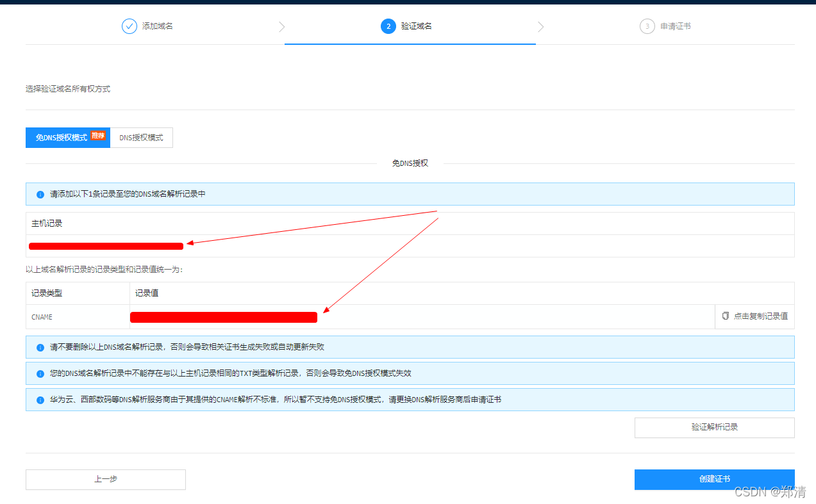Click the step 2 circle for 验证域名
Viewport: 816px width, 504px height.
388,26
